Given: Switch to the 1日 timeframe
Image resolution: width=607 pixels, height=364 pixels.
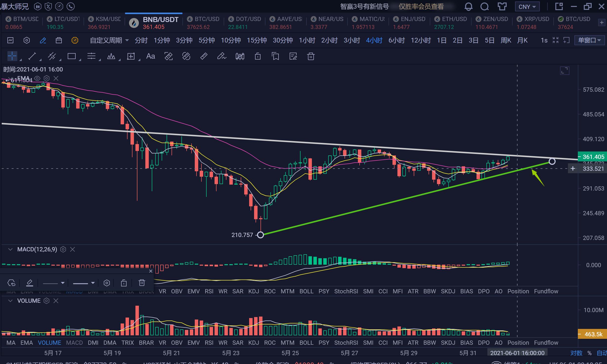Looking at the screenshot, I should coord(441,40).
